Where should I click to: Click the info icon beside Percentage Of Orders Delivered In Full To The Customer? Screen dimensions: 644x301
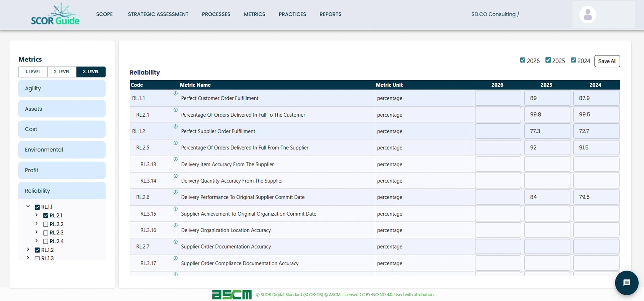coord(175,110)
